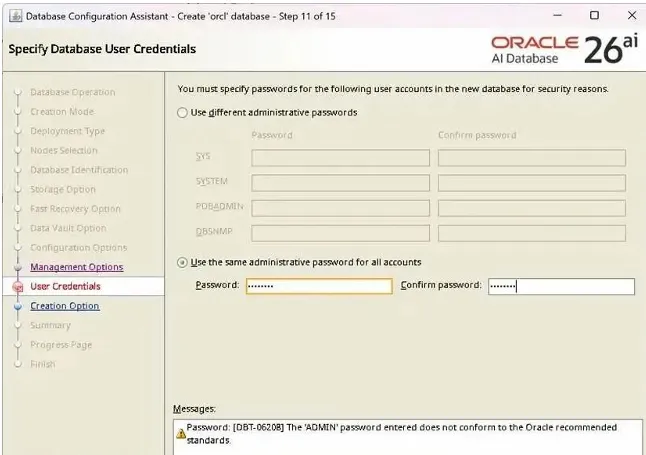Click the 'Storage Option' step label

coord(63,189)
